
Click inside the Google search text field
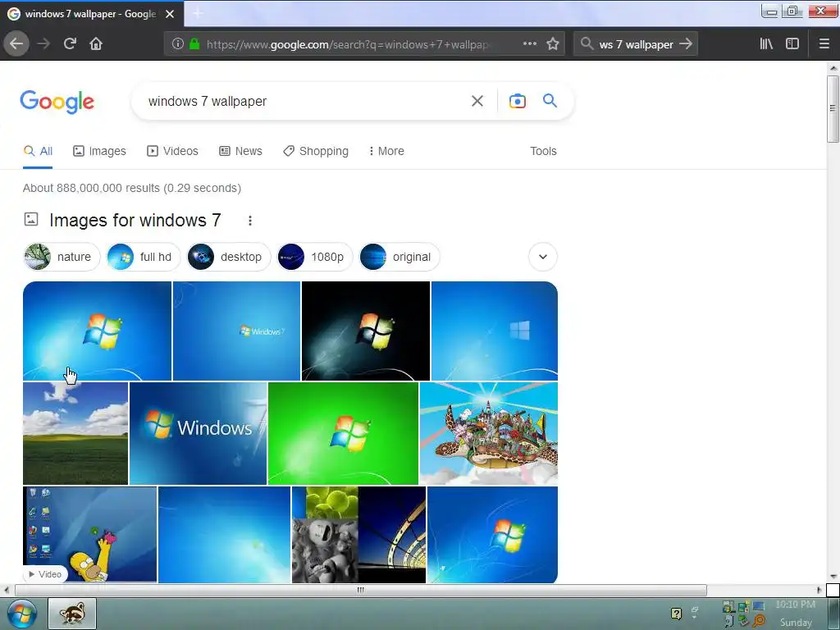303,101
